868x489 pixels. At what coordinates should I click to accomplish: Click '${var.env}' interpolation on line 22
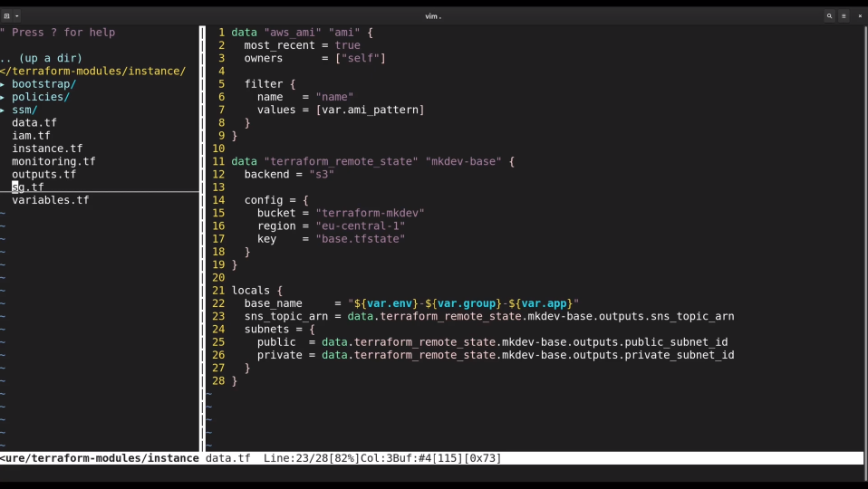tap(386, 303)
